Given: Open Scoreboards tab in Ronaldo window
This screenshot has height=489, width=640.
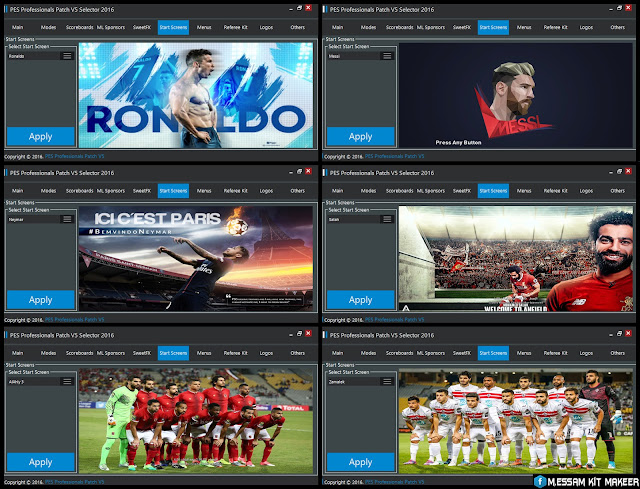Looking at the screenshot, I should [80, 27].
